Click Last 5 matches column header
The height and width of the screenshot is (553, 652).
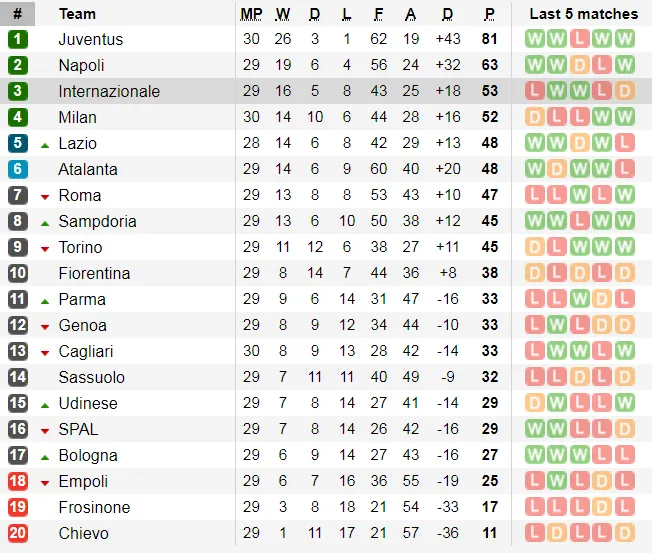[582, 14]
